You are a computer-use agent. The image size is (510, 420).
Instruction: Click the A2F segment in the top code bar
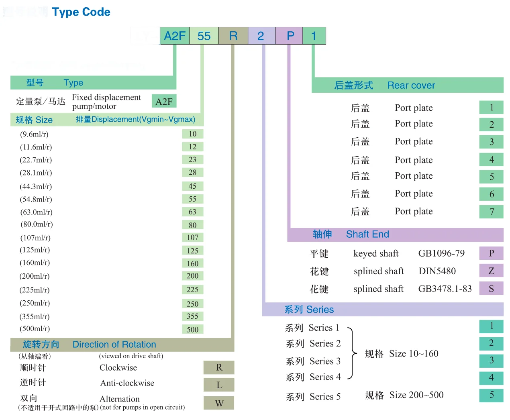[x=175, y=36]
